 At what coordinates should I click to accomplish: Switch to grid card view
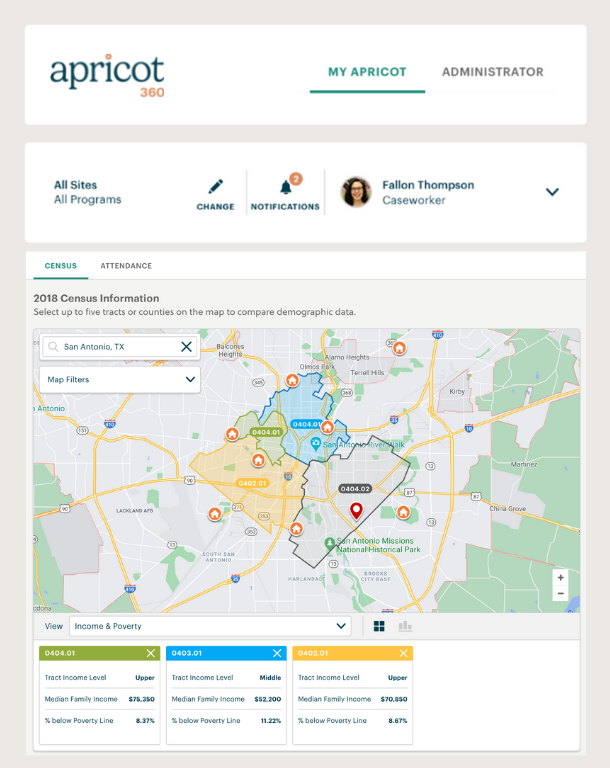[x=379, y=627]
